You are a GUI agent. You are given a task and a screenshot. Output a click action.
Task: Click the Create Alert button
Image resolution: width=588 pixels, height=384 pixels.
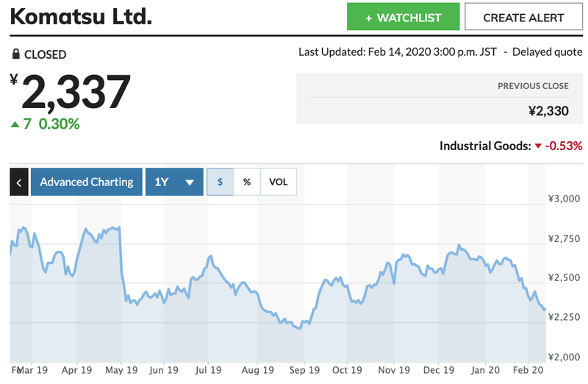523,17
